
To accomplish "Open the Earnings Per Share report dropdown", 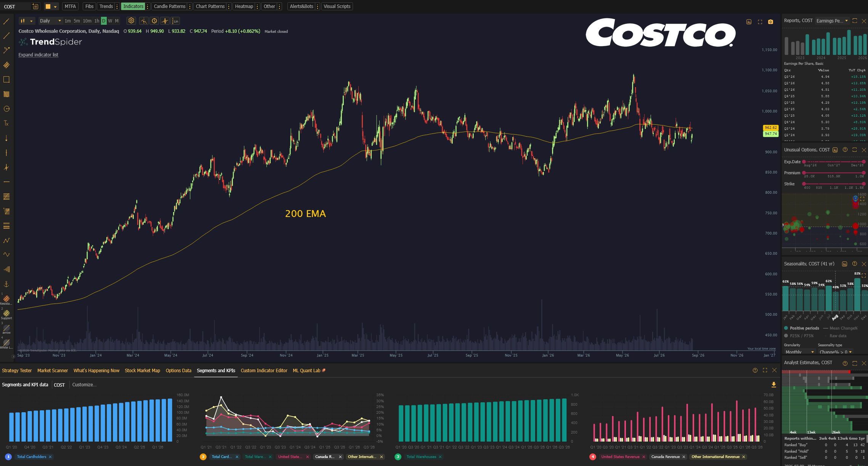I will click(x=832, y=21).
